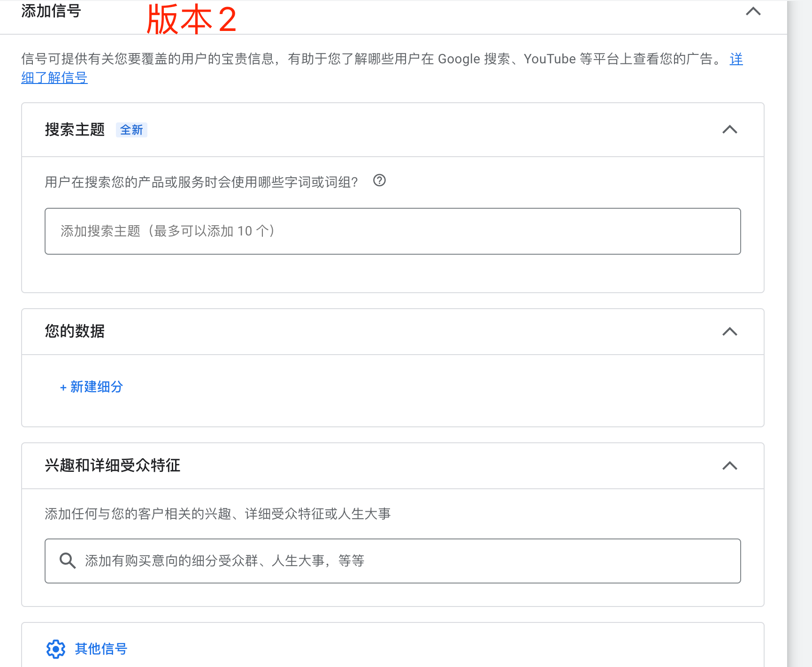
Task: Open 其他信号 at the bottom
Action: [x=100, y=649]
